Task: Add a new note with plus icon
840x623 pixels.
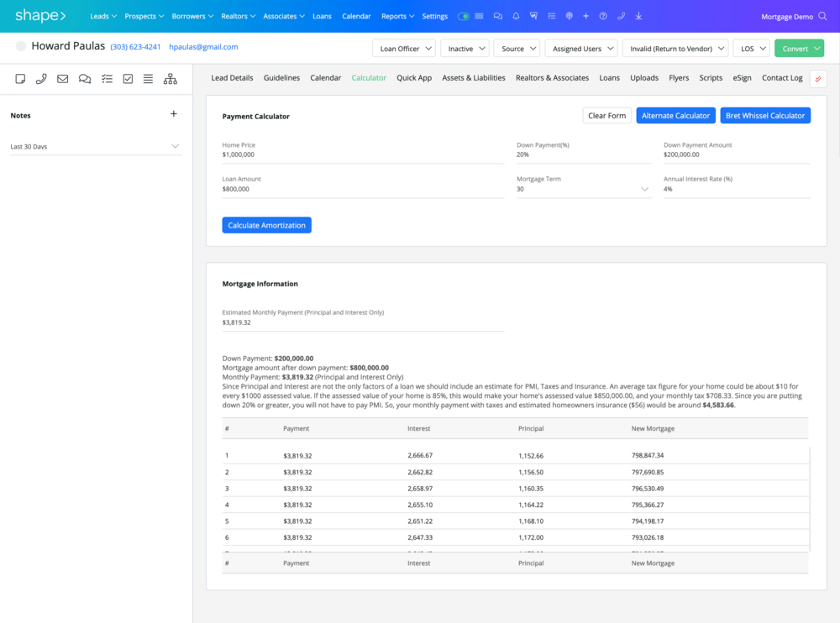Action: (x=174, y=113)
